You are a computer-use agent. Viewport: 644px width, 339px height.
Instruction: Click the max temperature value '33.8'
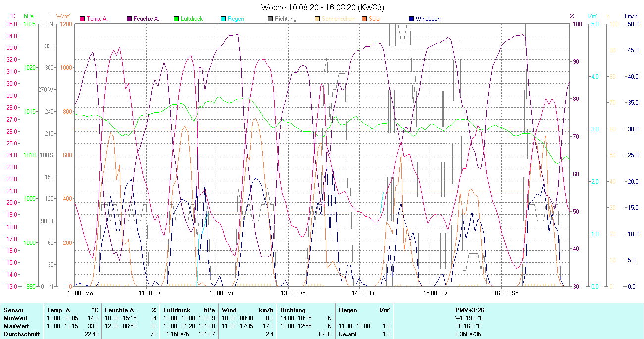point(93,326)
